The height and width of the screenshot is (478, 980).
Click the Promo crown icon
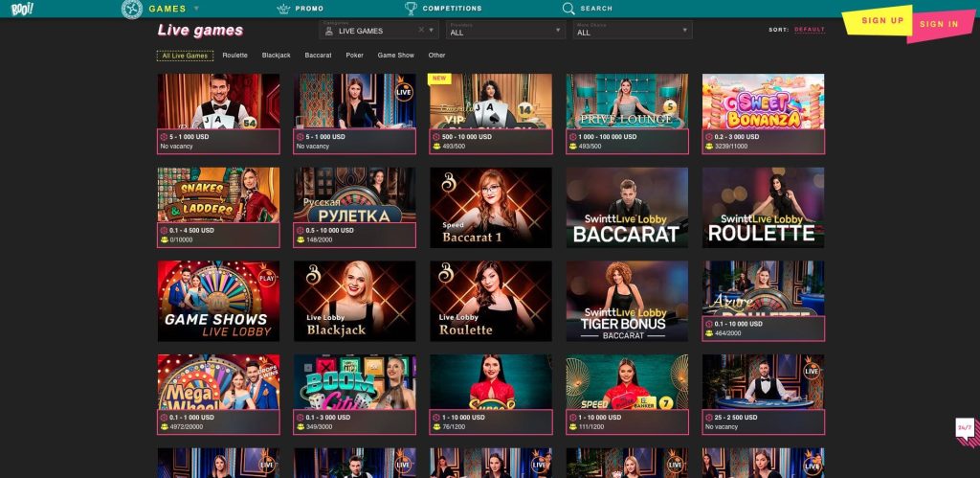[283, 9]
